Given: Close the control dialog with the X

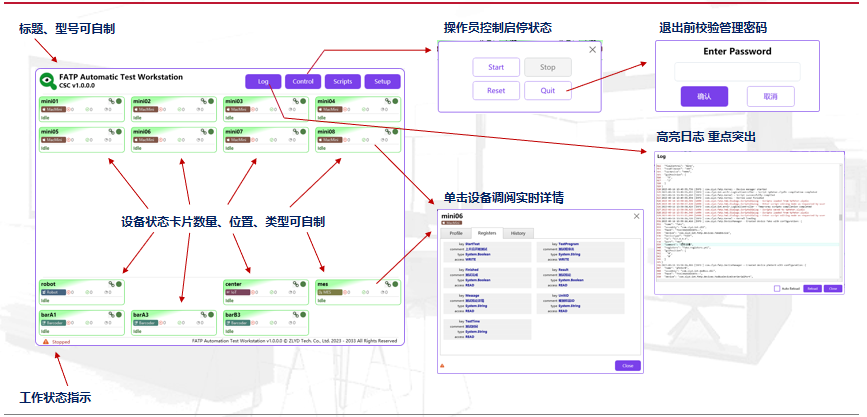Looking at the screenshot, I should coord(592,49).
